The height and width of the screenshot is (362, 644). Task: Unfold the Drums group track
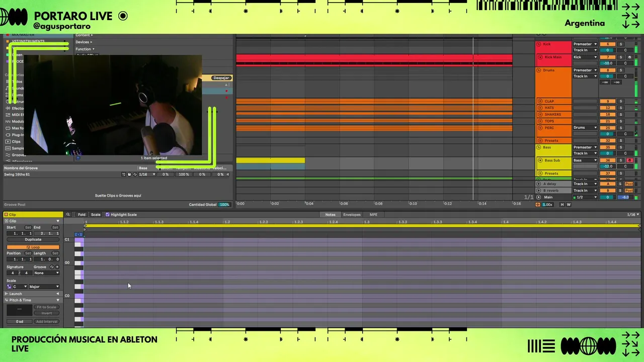(539, 70)
